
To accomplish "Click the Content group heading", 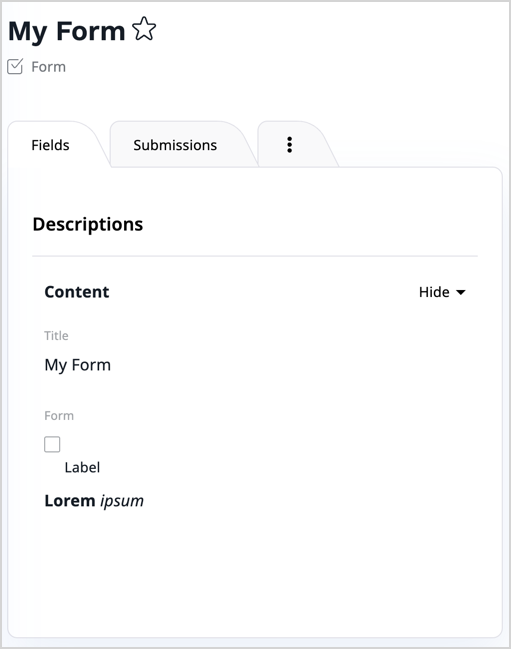I will point(77,292).
